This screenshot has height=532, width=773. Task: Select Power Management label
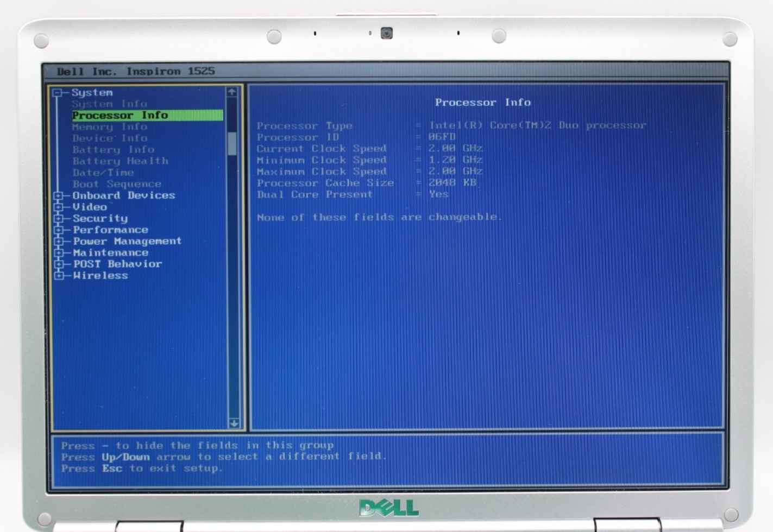pyautogui.click(x=127, y=241)
